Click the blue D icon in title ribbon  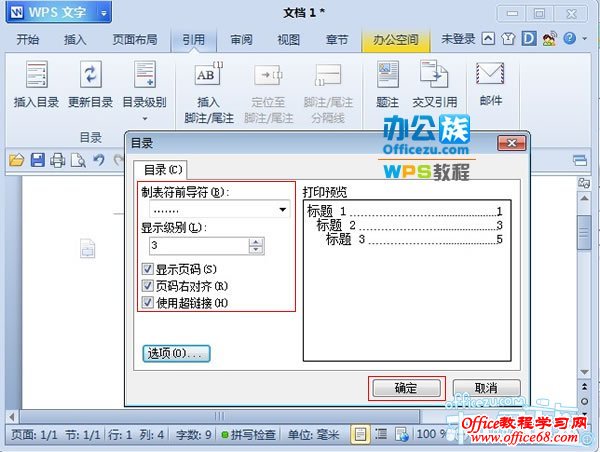click(x=528, y=39)
